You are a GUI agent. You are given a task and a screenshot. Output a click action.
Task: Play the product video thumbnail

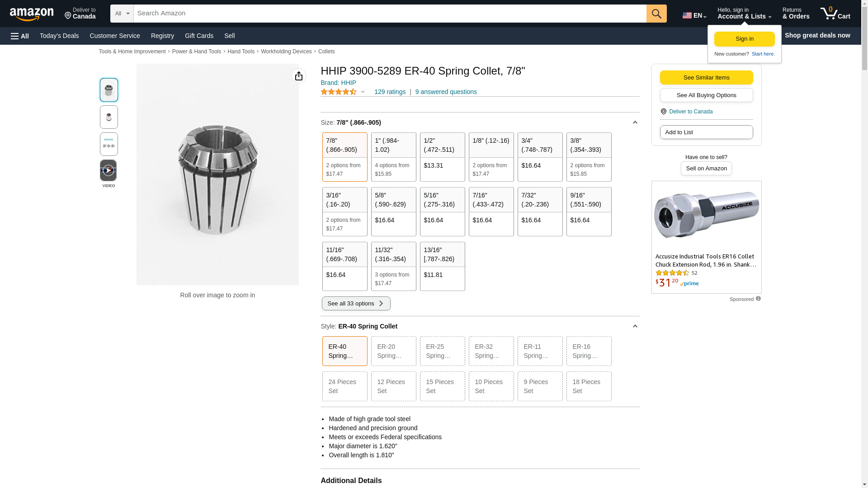pyautogui.click(x=108, y=170)
